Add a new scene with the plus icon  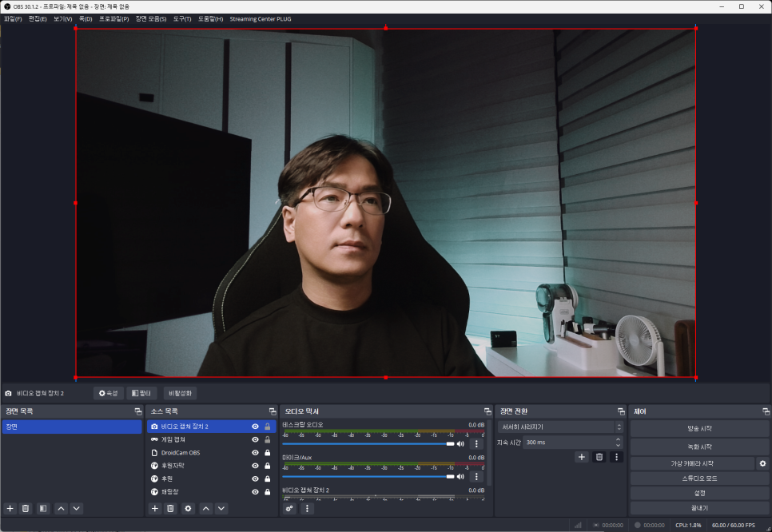[x=10, y=508]
